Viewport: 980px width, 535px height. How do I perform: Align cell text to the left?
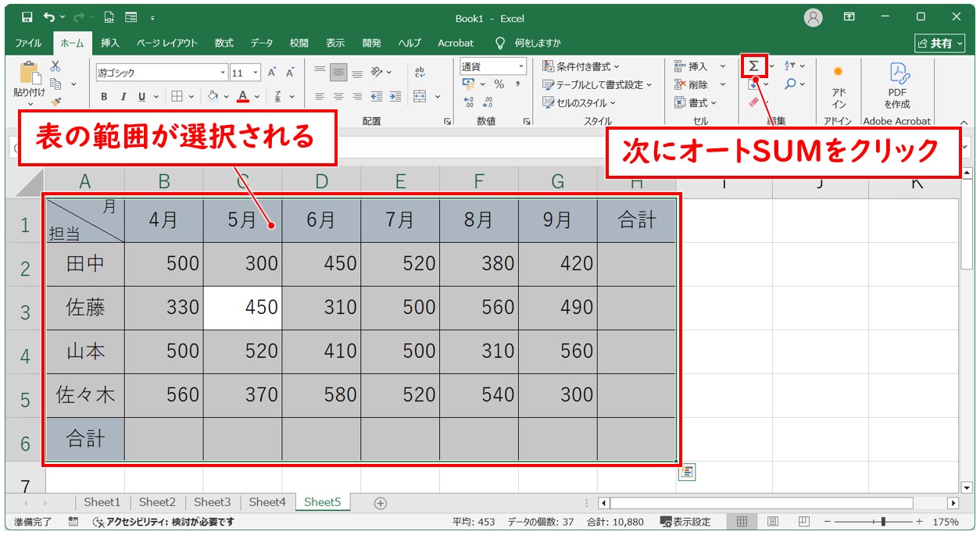point(320,97)
